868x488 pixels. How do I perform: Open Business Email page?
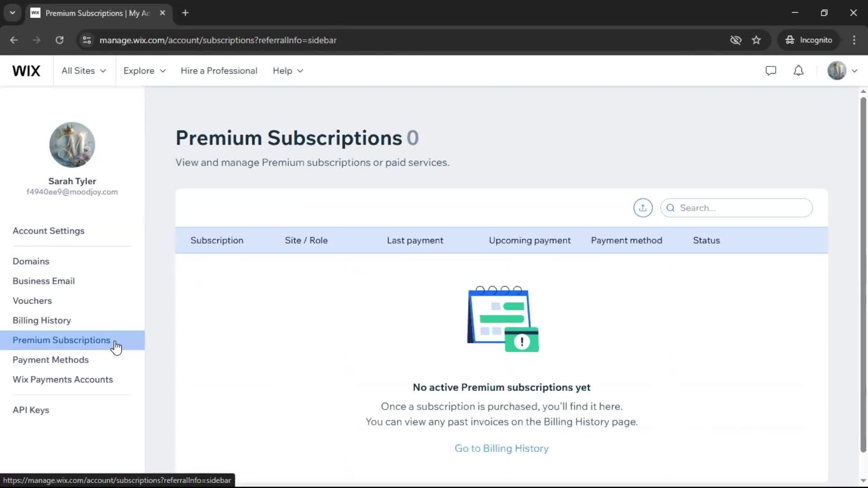tap(43, 281)
